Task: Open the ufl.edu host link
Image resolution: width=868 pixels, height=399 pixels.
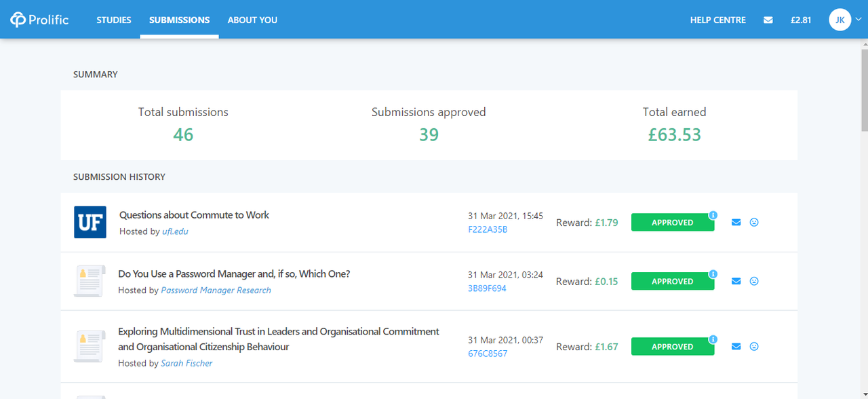Action: point(175,231)
